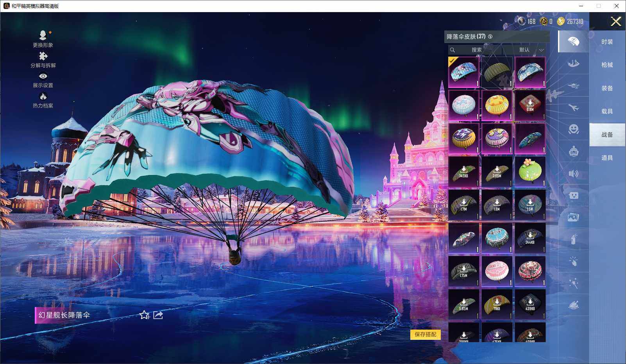Open the 载具 tab
This screenshot has height=364, width=626.
click(607, 111)
